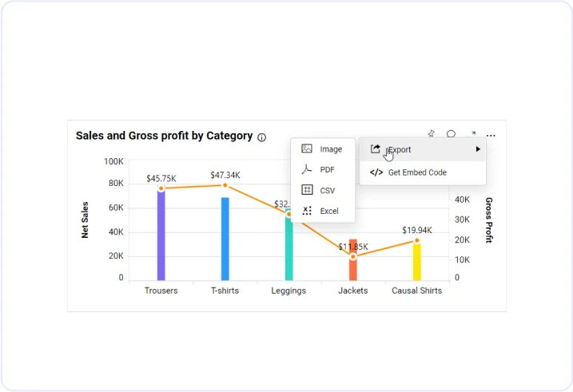Click the info icon beside the chart title

(261, 137)
